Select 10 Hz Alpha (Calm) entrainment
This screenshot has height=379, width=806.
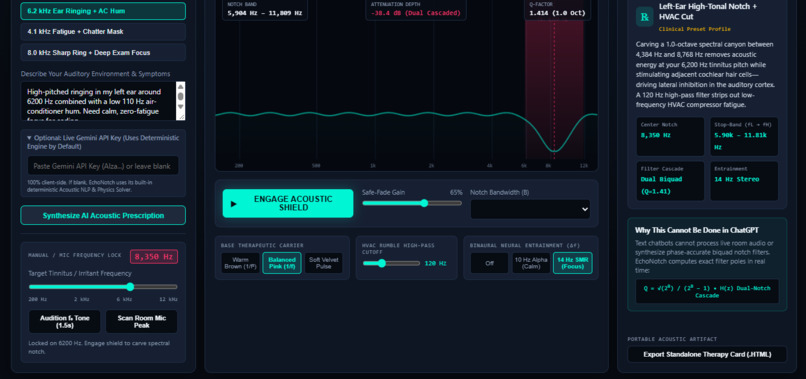tap(530, 263)
